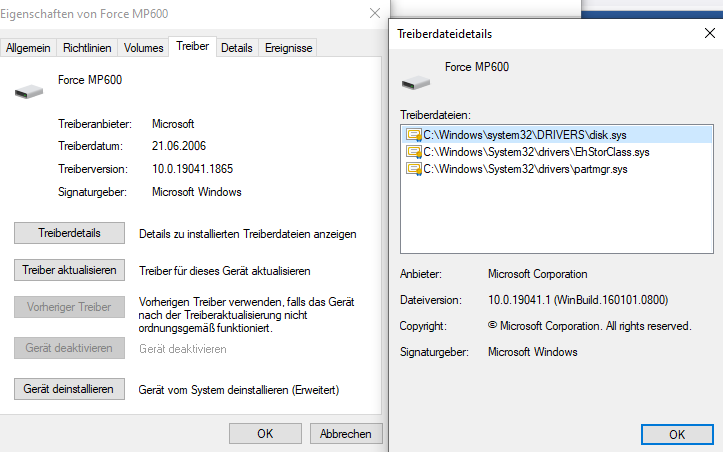Click the Treiberdateien label above the list
This screenshot has width=723, height=452.
click(x=435, y=115)
